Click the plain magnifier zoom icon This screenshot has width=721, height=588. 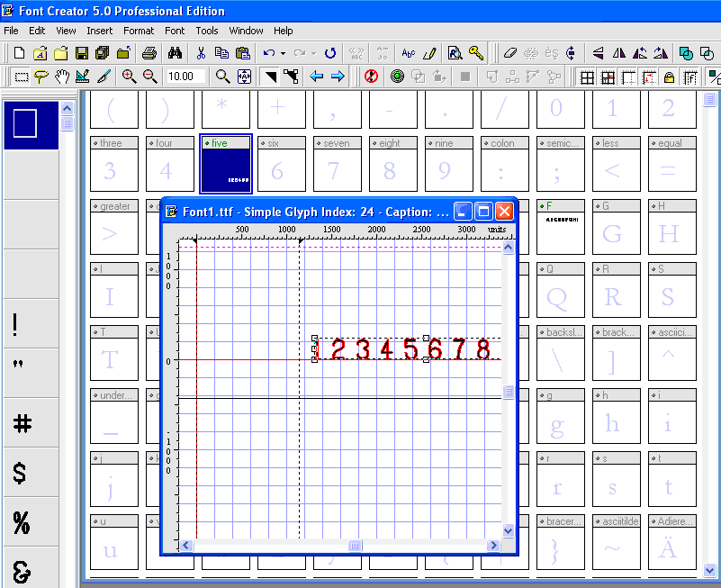(x=223, y=77)
